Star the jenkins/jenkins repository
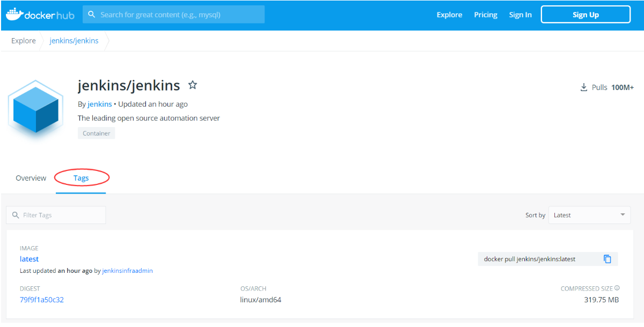The image size is (644, 327). (x=193, y=85)
